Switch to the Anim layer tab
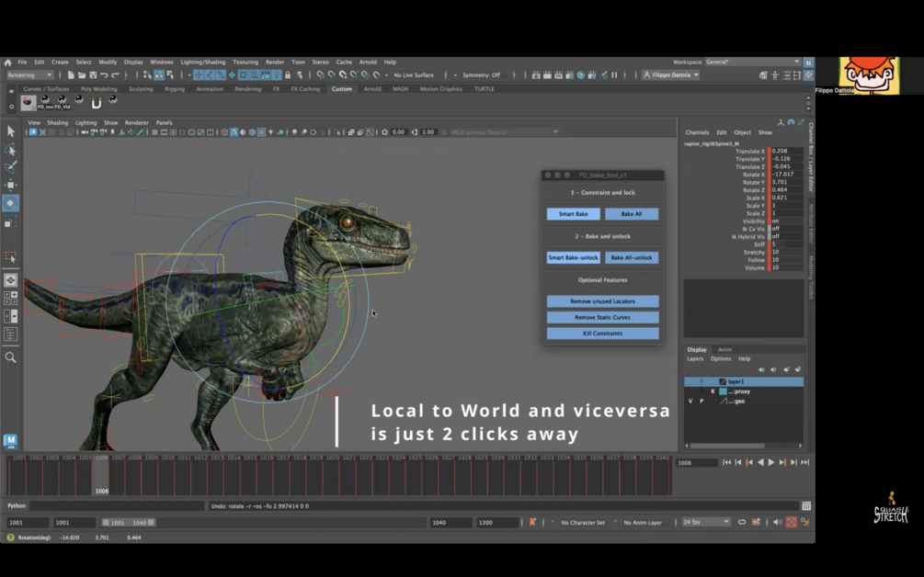924x577 pixels. tap(724, 349)
